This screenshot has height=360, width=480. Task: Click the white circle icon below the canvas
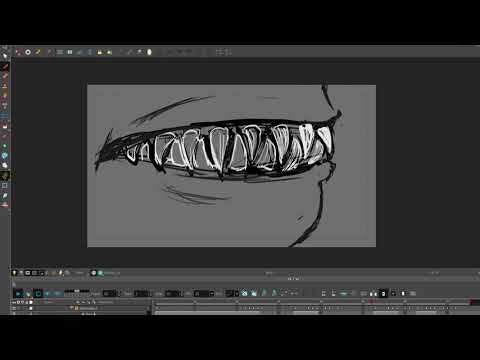click(x=94, y=273)
